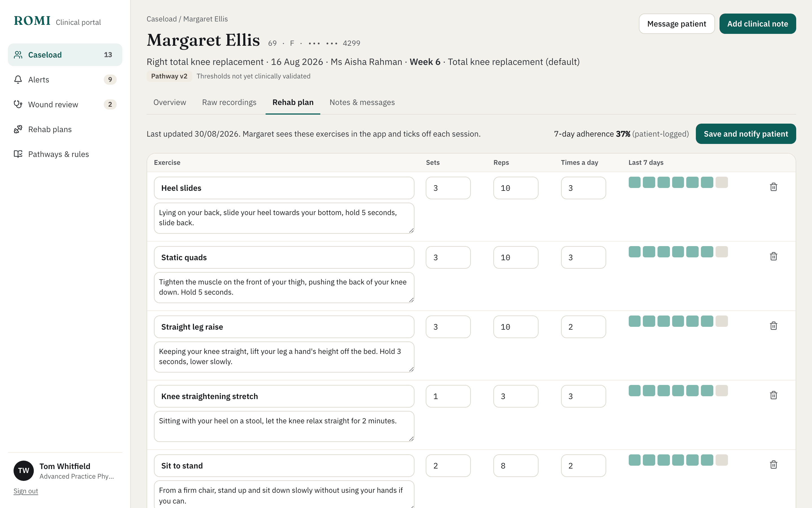
Task: Click the Tom Whitfield user name
Action: [65, 466]
